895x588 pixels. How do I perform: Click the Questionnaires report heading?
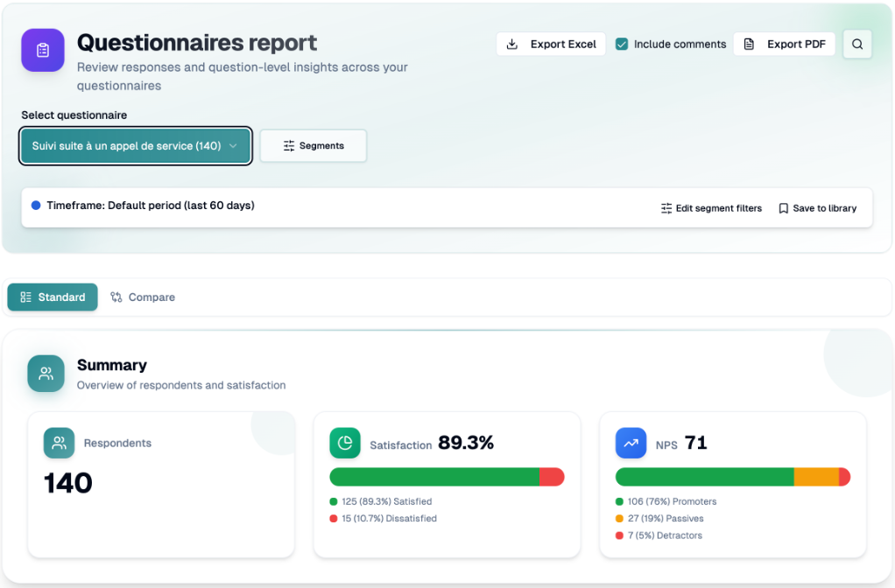(197, 43)
